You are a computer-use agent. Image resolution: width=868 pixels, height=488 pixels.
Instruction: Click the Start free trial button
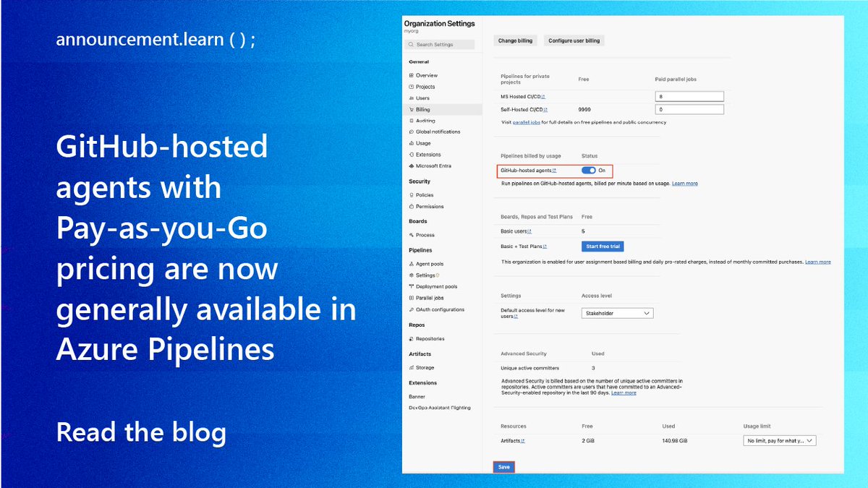tap(603, 247)
